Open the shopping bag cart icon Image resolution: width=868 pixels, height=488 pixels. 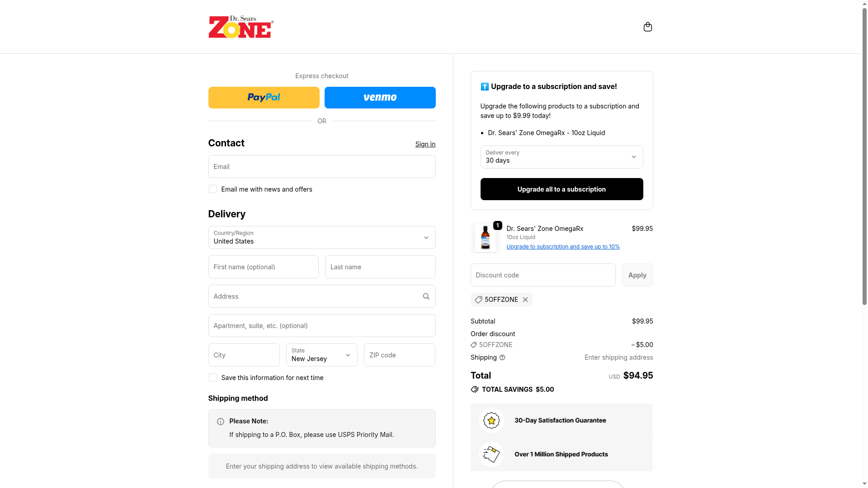pyautogui.click(x=647, y=27)
